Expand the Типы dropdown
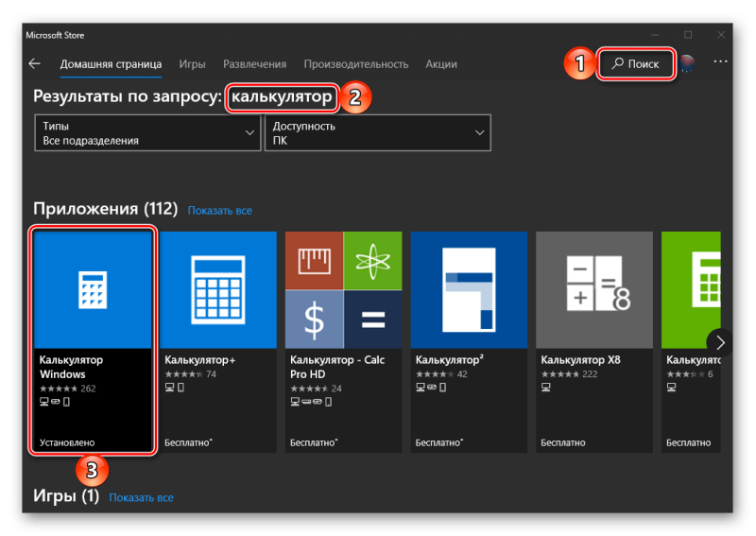This screenshot has width=756, height=536. point(147,133)
